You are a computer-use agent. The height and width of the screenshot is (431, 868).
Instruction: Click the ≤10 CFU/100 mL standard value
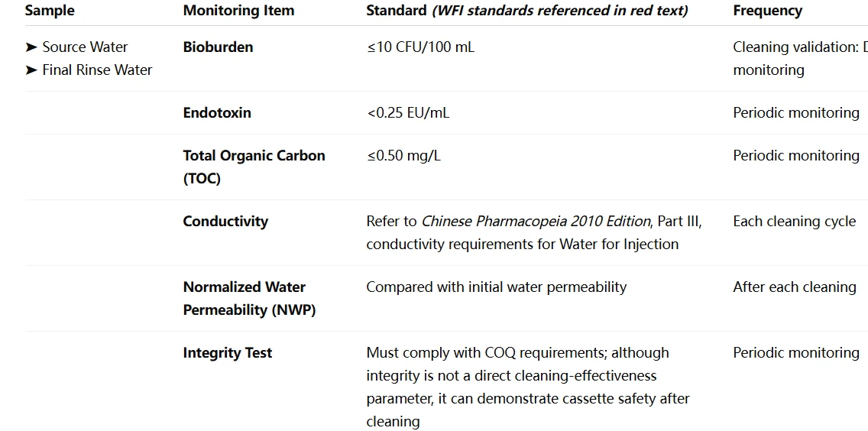click(x=420, y=47)
